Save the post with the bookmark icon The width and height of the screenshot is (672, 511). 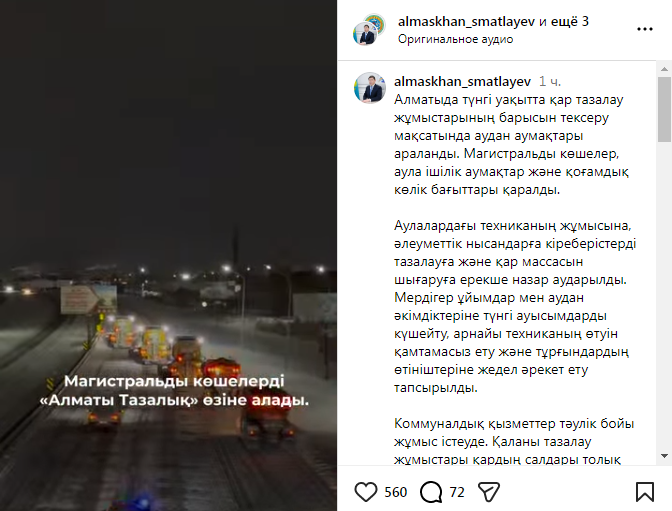click(x=645, y=492)
